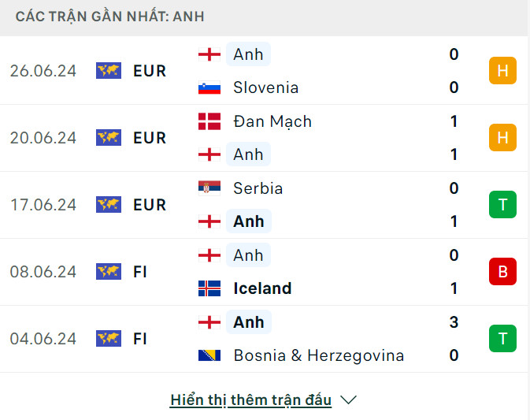Click the Denmark flag icon

click(x=209, y=121)
